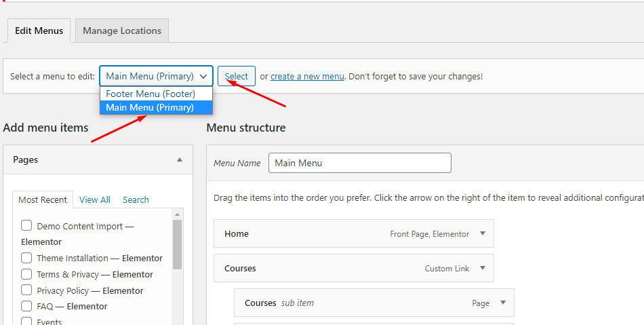Collapse the Pages panel with the triangle
The height and width of the screenshot is (325, 644).
point(180,159)
